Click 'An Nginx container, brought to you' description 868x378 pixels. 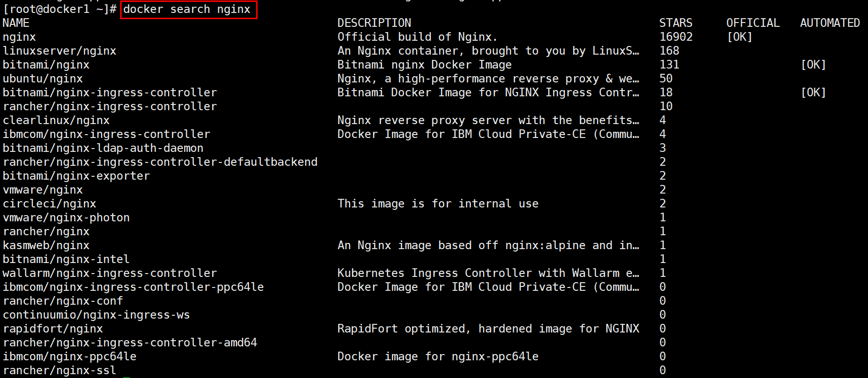488,51
